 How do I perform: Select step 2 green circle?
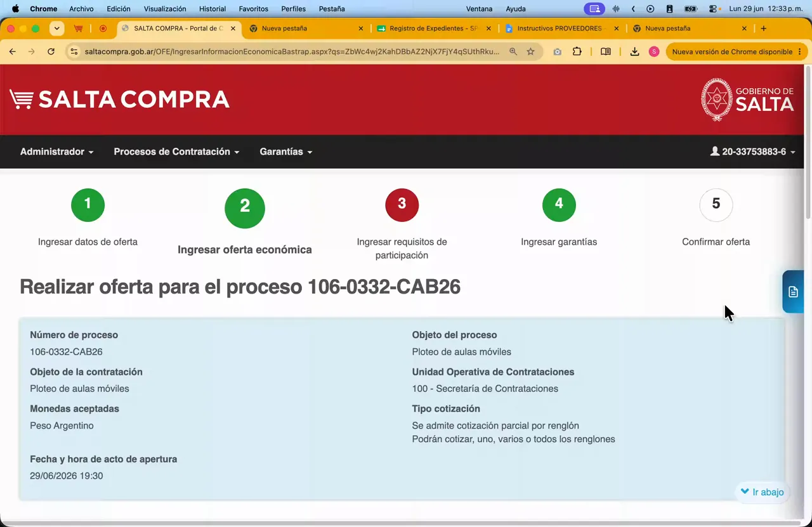click(245, 208)
